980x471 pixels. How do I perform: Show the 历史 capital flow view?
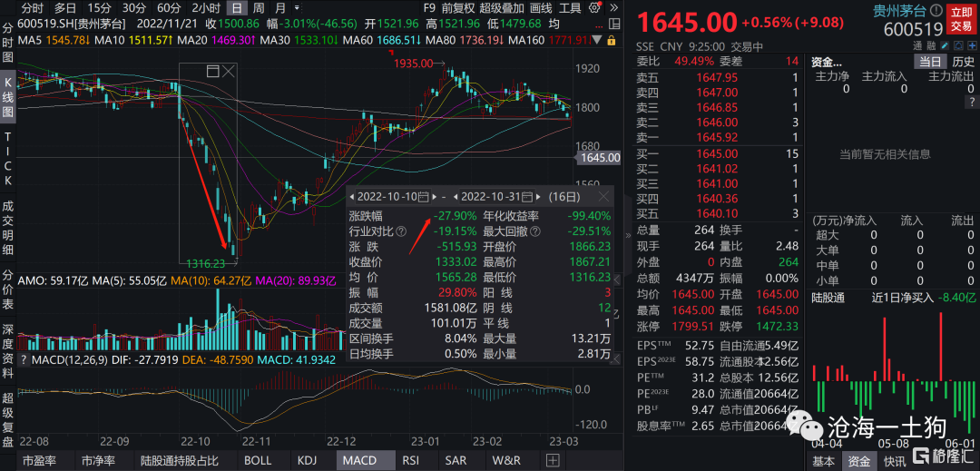click(x=963, y=62)
